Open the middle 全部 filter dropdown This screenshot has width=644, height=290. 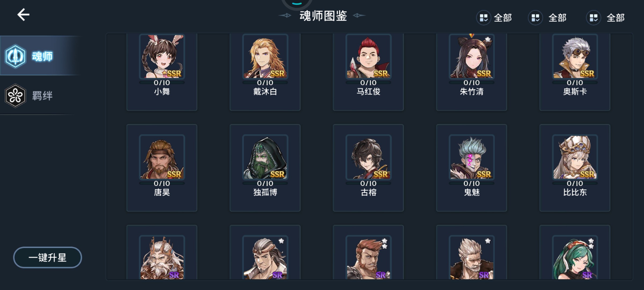click(x=547, y=18)
